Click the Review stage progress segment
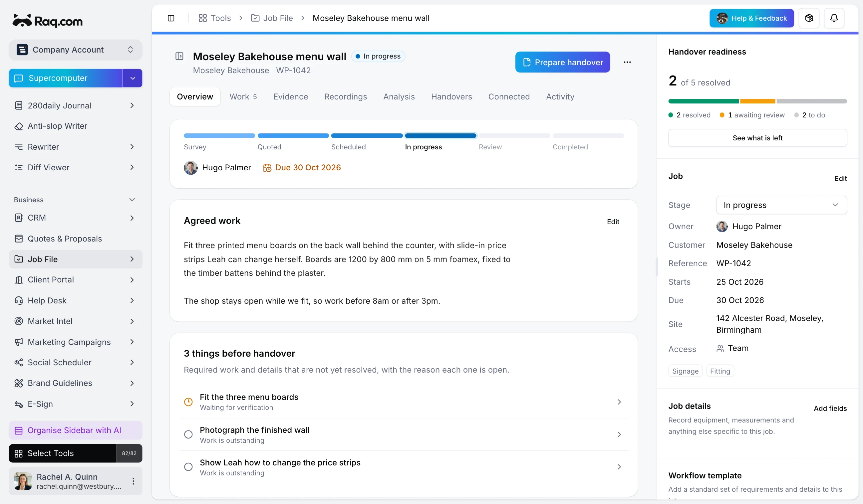The image size is (863, 504). [514, 136]
